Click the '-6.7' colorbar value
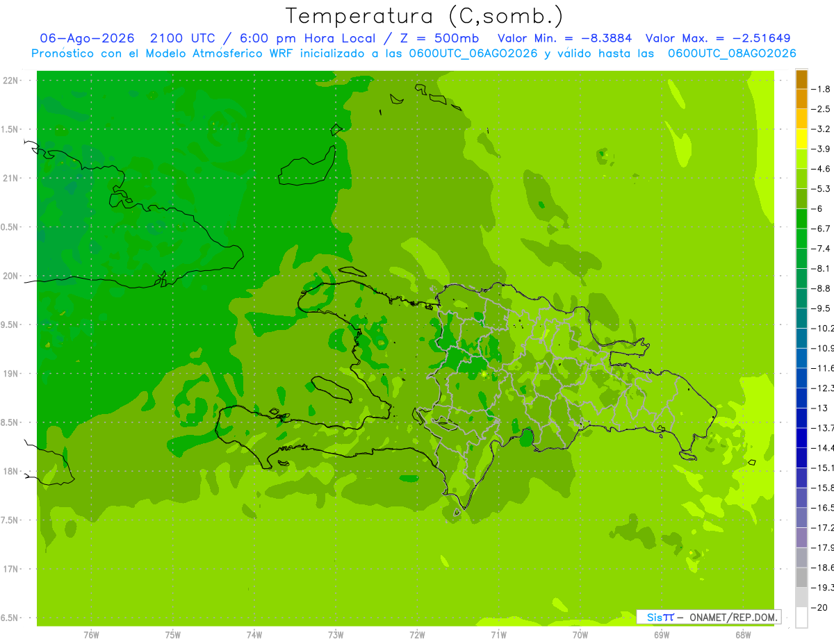 822,229
